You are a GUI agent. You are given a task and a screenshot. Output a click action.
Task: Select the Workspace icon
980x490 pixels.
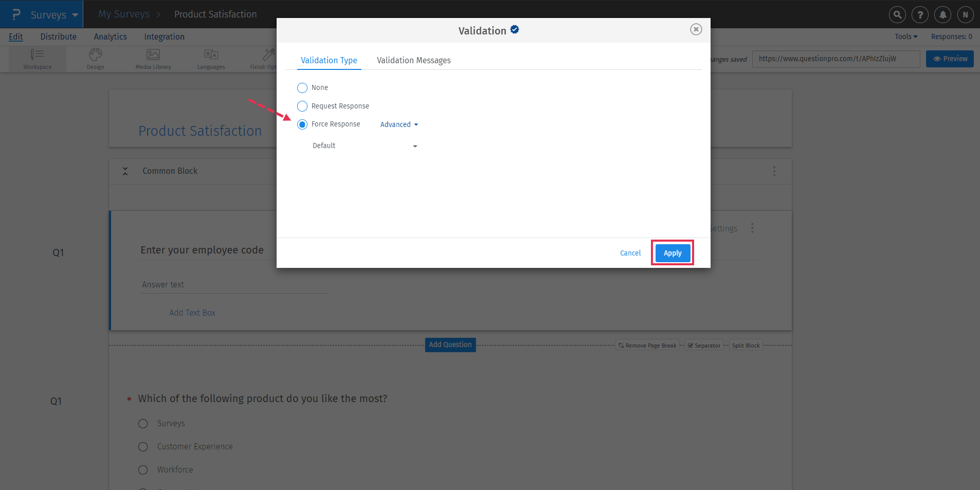(37, 59)
